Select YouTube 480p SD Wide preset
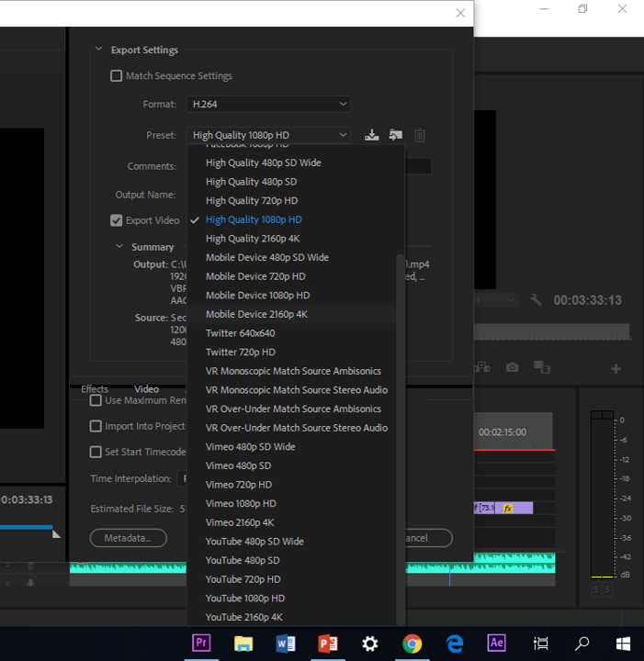This screenshot has height=661, width=644. [x=291, y=543]
